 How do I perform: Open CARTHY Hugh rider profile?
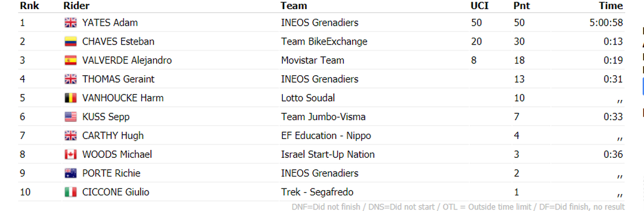coord(113,135)
